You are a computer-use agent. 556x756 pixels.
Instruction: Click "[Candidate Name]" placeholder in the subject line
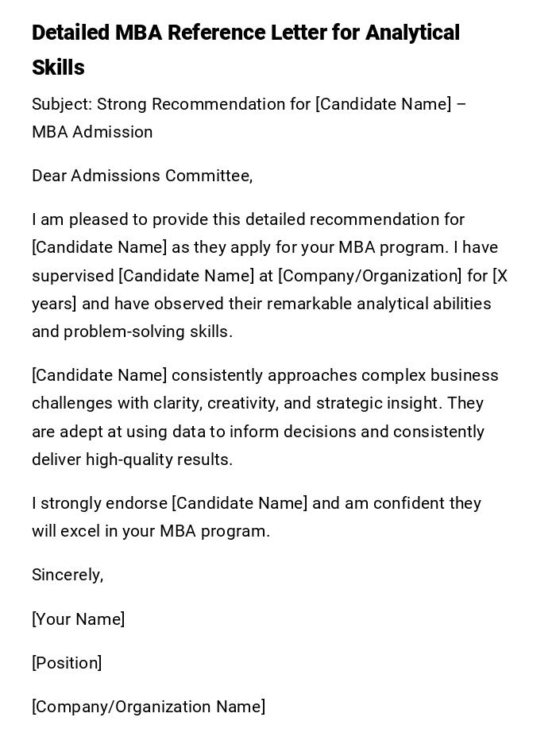[x=383, y=104]
